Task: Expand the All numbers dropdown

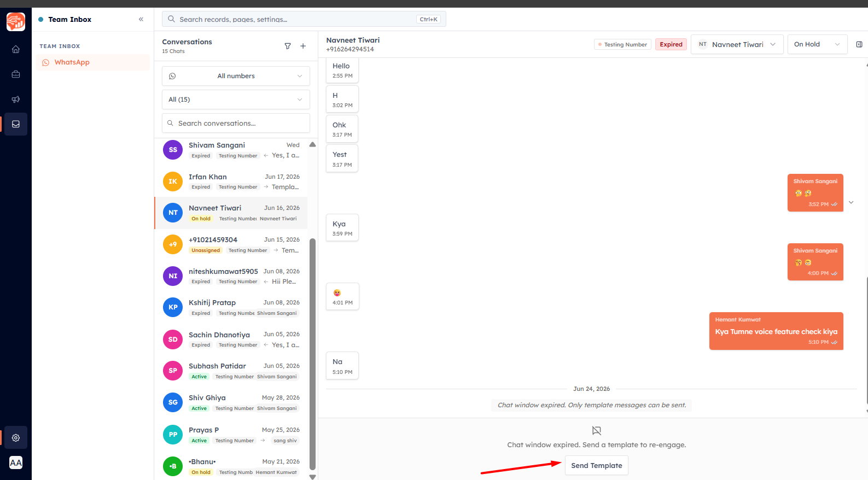Action: tap(236, 76)
